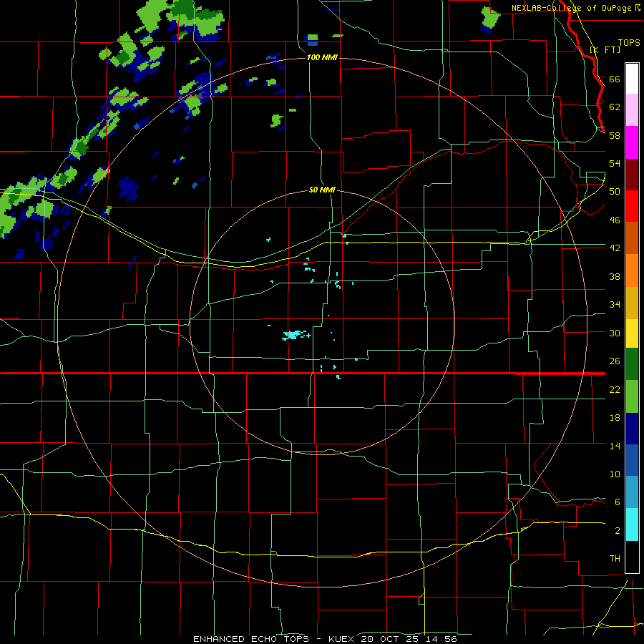Click the legend value '26'

pyautogui.click(x=615, y=361)
